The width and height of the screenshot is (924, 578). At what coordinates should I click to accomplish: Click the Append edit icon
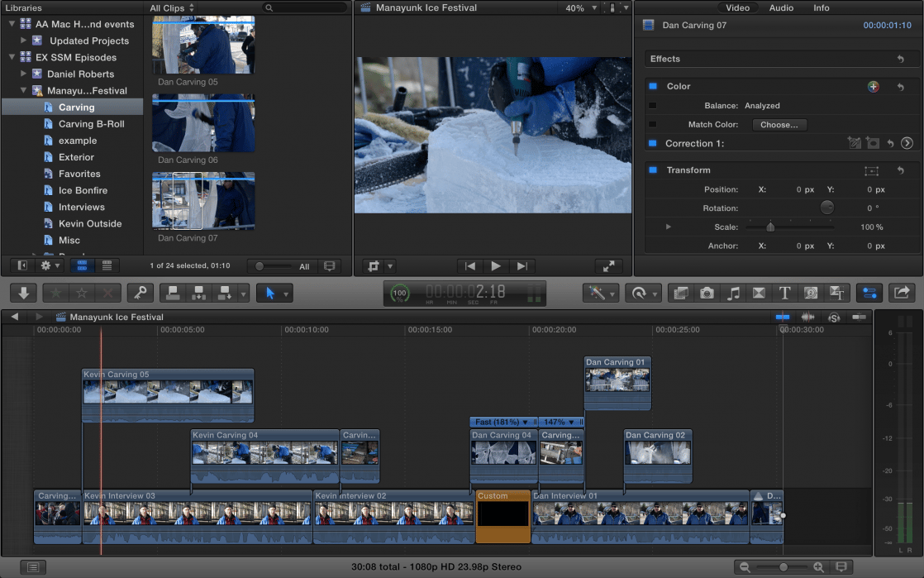click(x=223, y=293)
